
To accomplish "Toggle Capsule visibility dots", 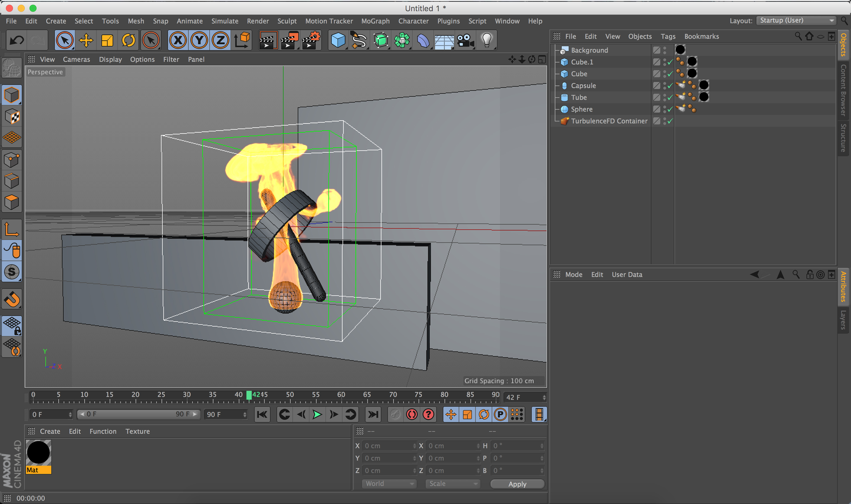I will click(x=665, y=86).
